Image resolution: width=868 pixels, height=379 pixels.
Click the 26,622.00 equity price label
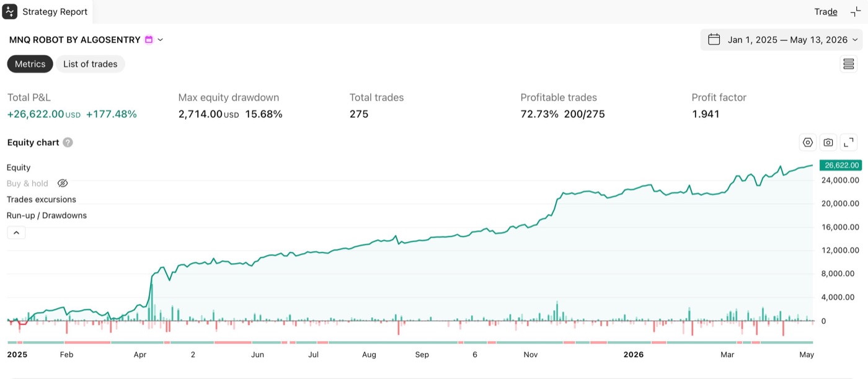click(x=841, y=165)
